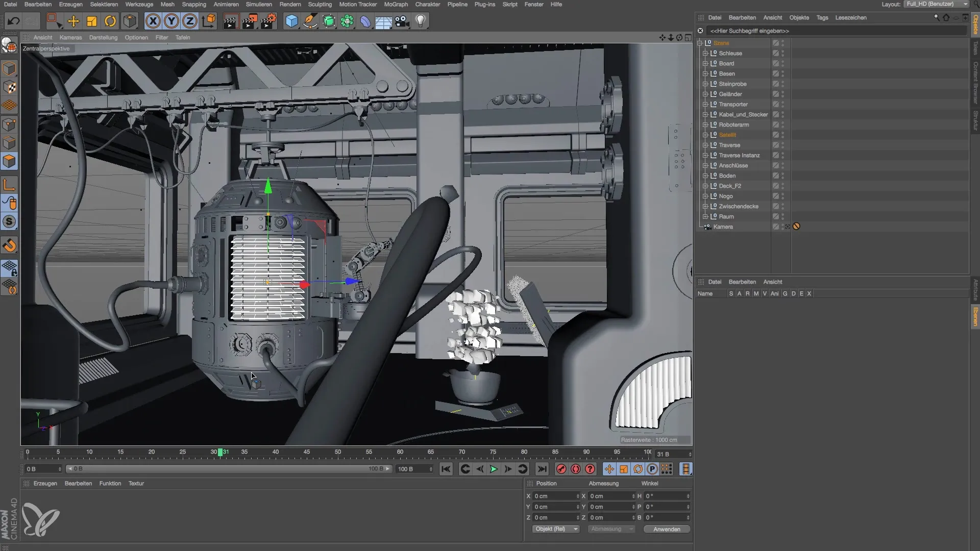Screen dimensions: 980x551
Task: Open viewport Kameras menu
Action: pyautogui.click(x=70, y=37)
